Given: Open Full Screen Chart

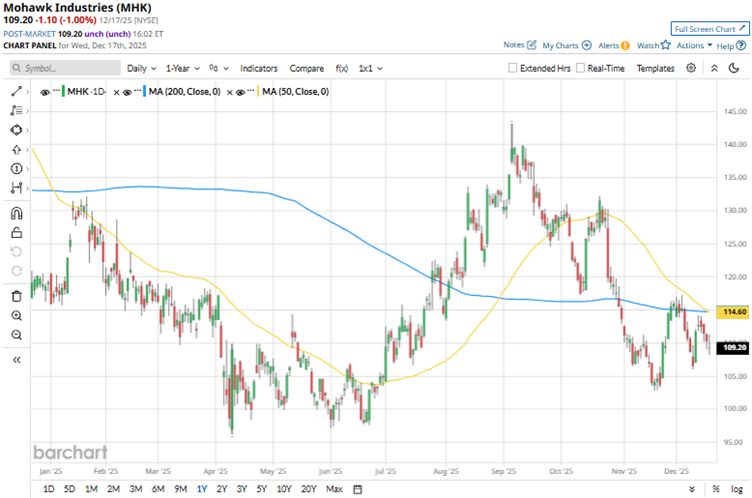Looking at the screenshot, I should [x=710, y=29].
